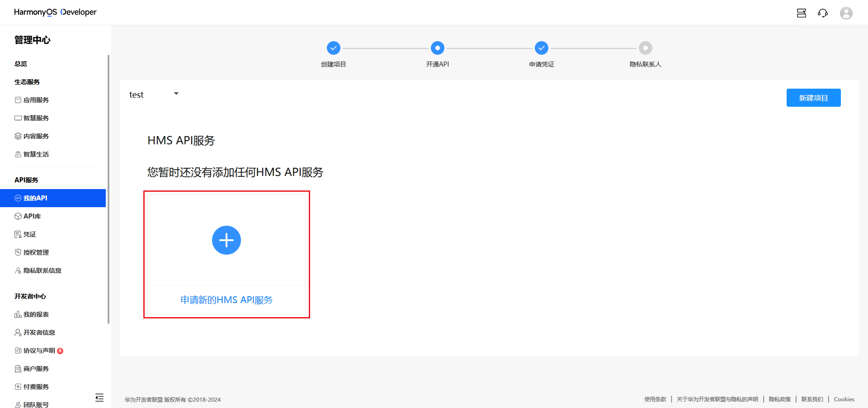
Task: Click the headset customer support icon
Action: click(823, 13)
